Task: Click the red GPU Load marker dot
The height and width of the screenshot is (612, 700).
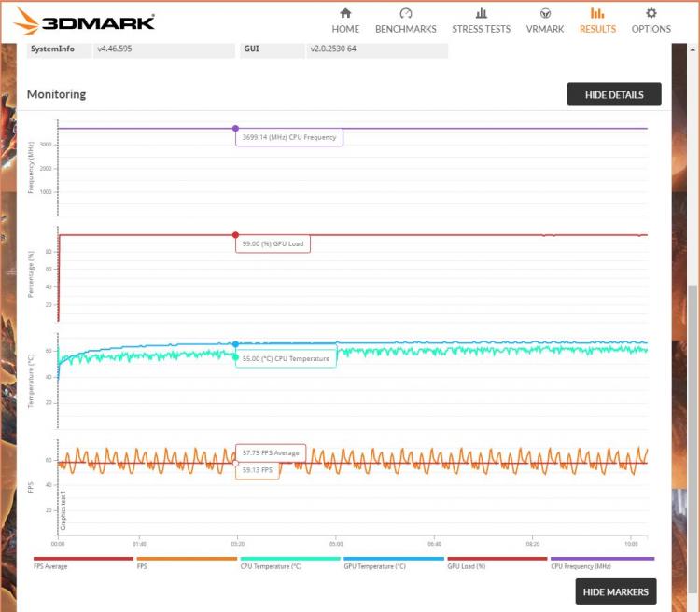Action: click(x=235, y=235)
